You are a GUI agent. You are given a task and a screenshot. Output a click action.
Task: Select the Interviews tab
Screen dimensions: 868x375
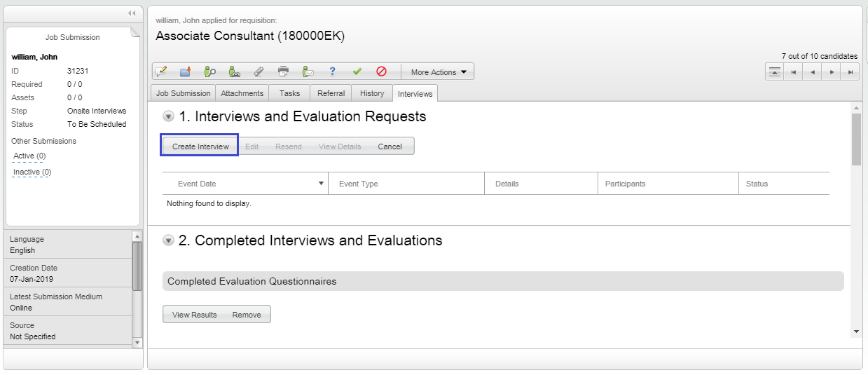tap(415, 93)
